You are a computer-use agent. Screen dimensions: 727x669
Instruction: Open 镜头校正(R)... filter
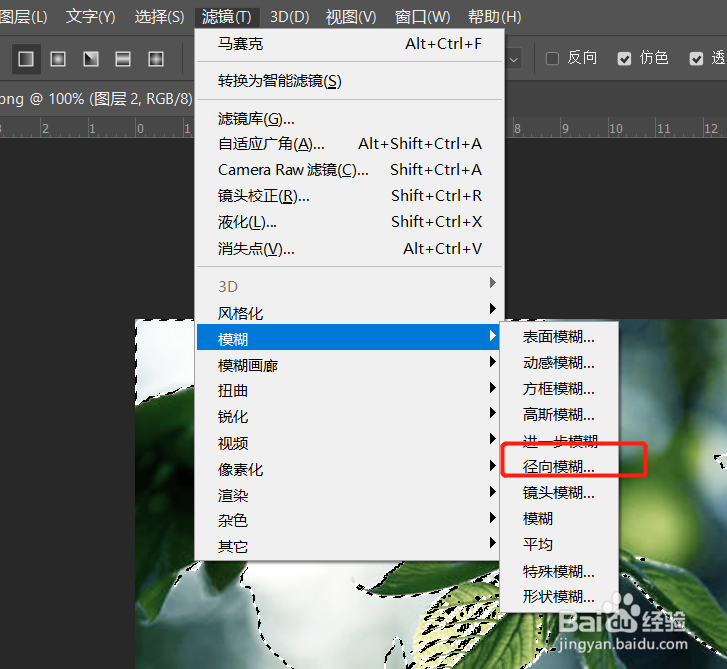tap(350, 196)
